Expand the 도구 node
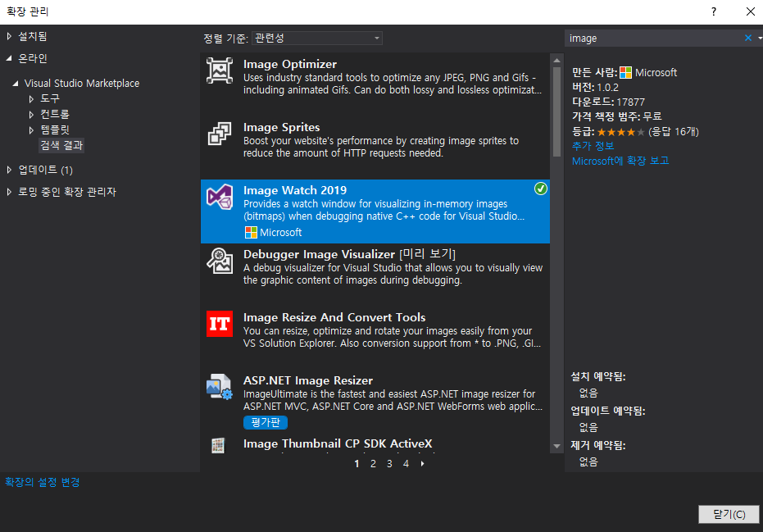 point(31,99)
